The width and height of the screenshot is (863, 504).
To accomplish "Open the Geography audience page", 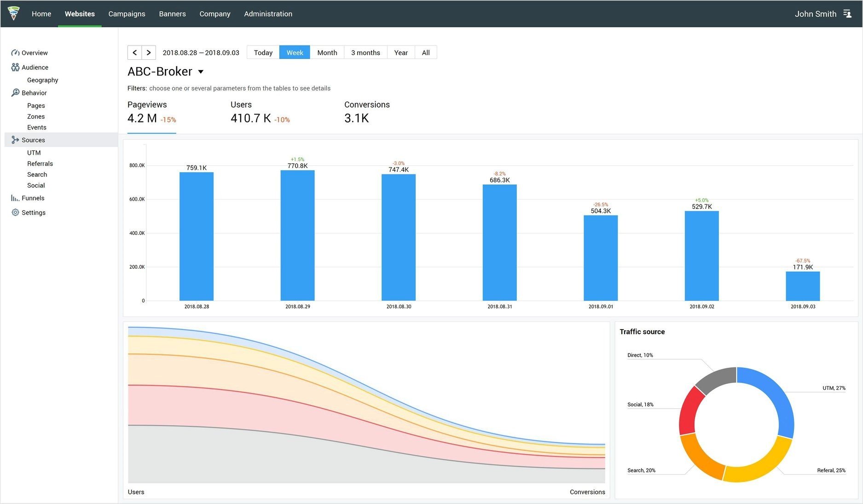I will pos(42,80).
